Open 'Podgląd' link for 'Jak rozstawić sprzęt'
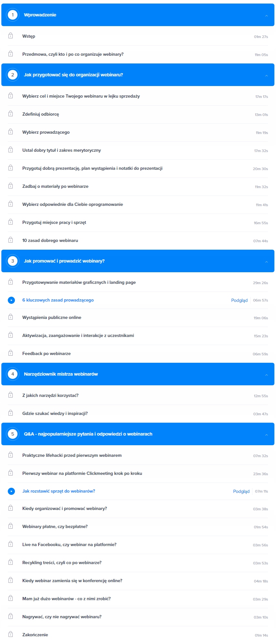 (241, 491)
